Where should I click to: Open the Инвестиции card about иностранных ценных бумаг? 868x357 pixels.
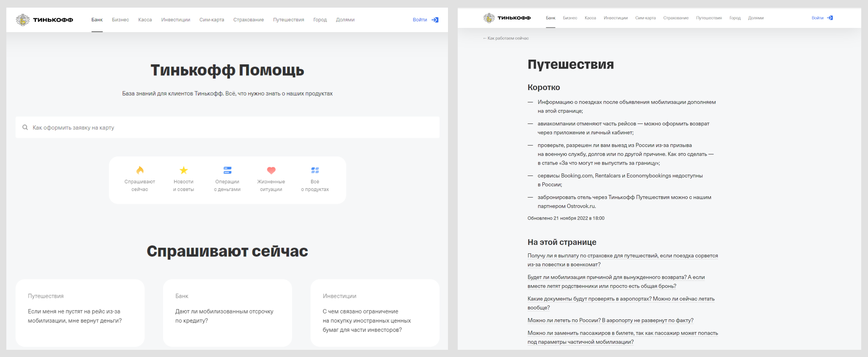click(375, 313)
